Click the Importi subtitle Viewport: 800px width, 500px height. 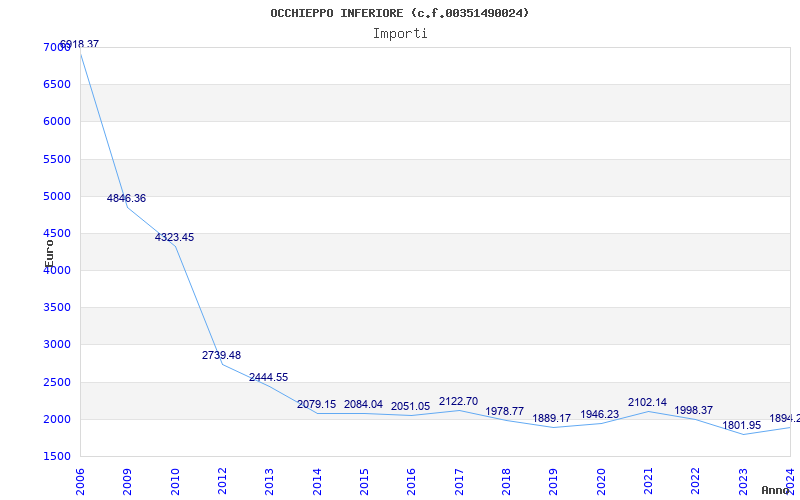tap(400, 34)
